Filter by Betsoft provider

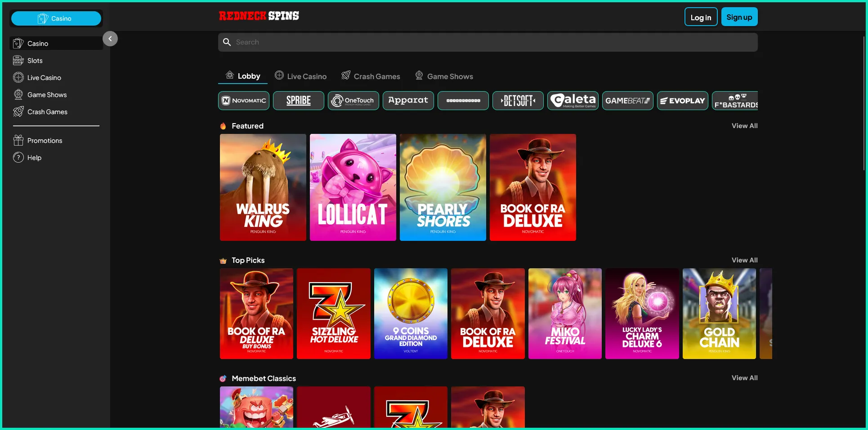coord(518,101)
